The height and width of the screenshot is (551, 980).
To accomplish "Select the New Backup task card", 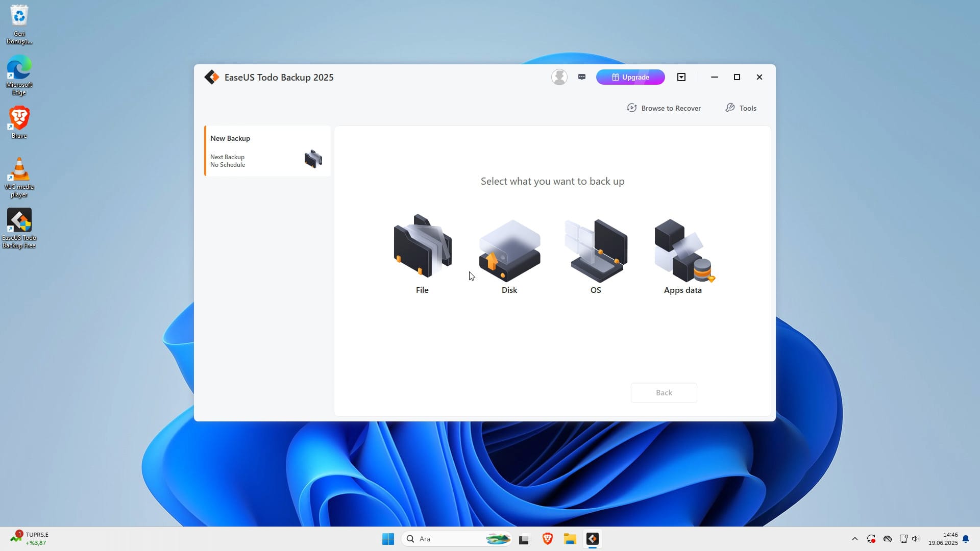I will coord(267,151).
